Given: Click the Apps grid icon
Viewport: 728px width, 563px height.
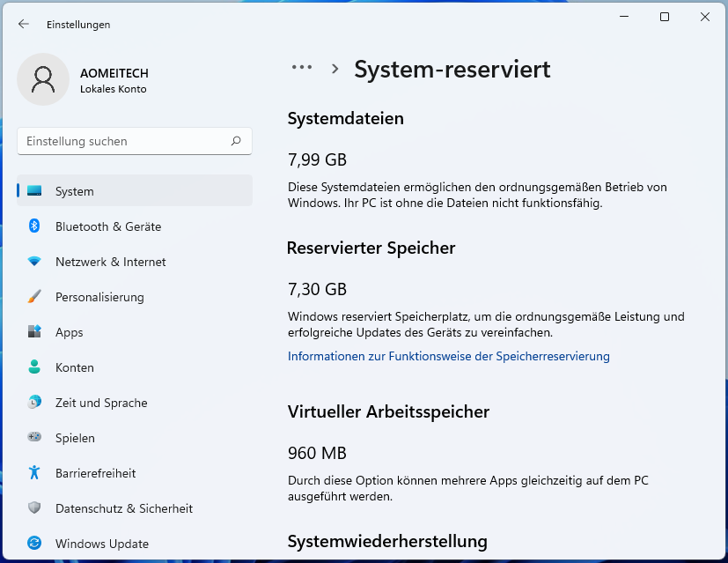Looking at the screenshot, I should [x=34, y=332].
